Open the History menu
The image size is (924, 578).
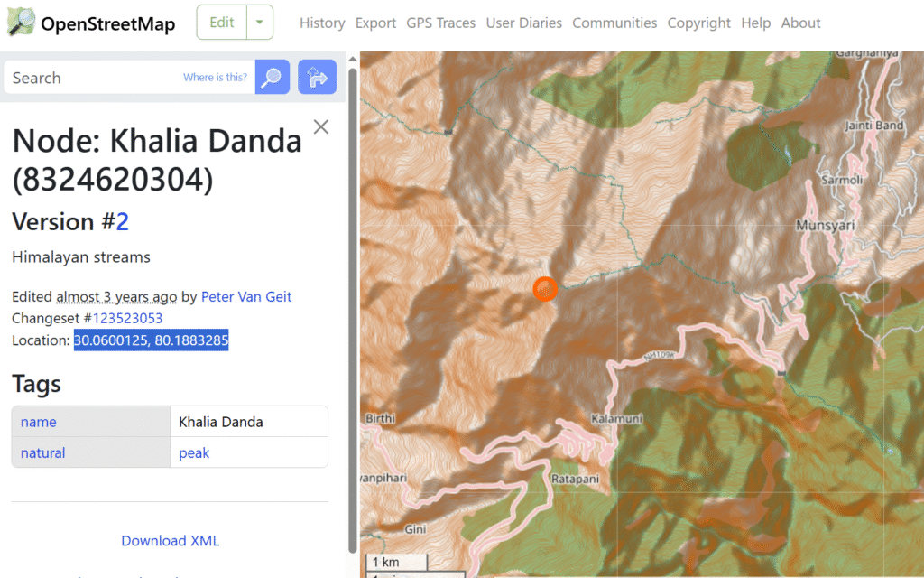322,23
